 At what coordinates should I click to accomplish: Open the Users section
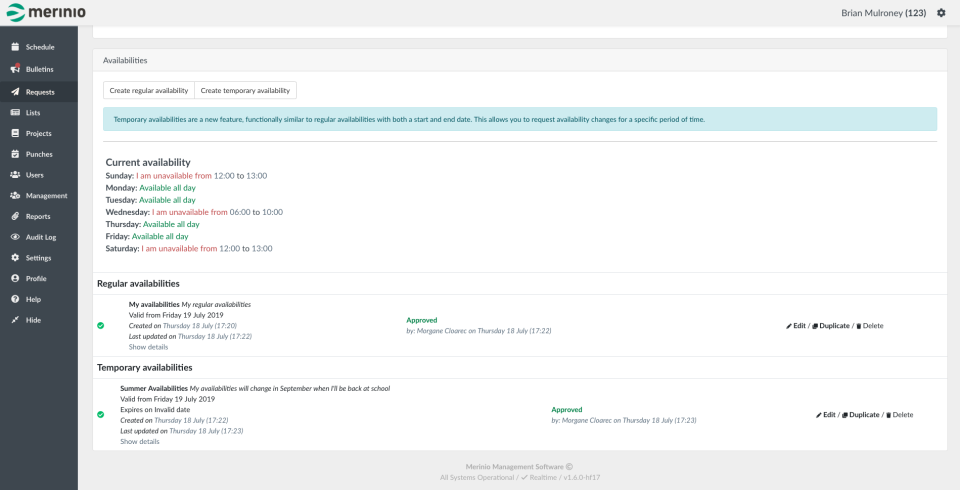pyautogui.click(x=34, y=175)
